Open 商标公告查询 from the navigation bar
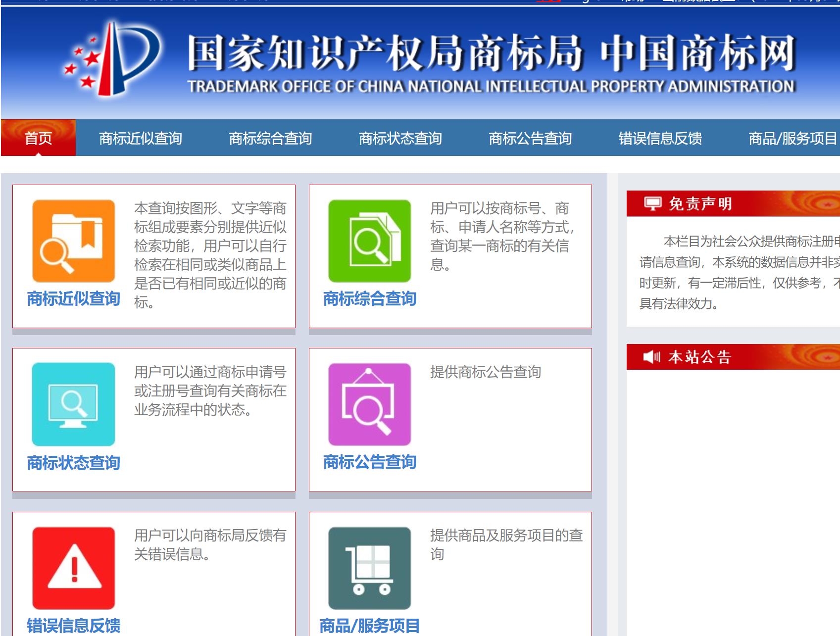Viewport: 840px width, 636px height. pos(530,138)
